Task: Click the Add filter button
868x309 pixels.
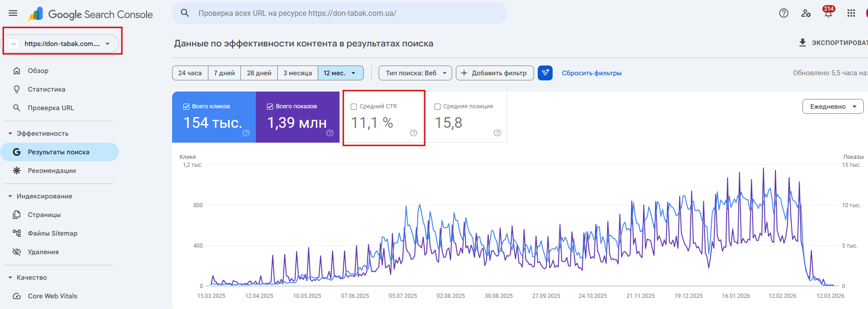Action: point(495,73)
